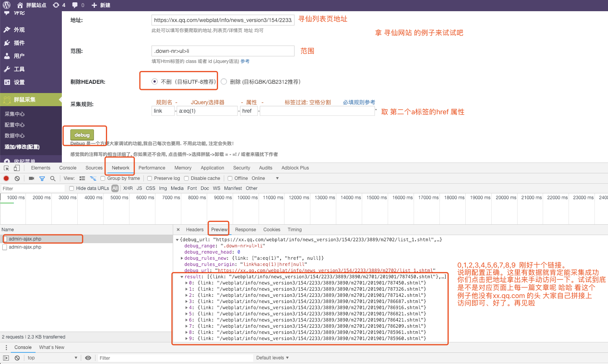Click the 地址 URL input field

click(x=223, y=20)
